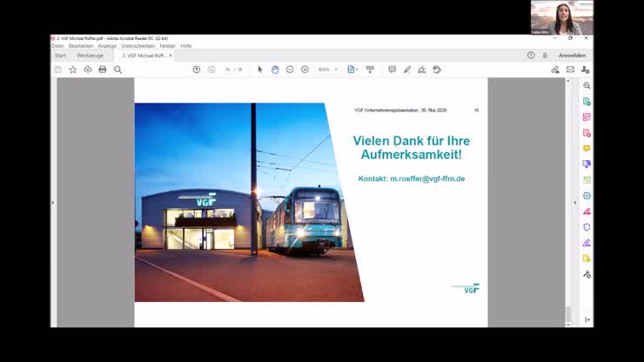The width and height of the screenshot is (644, 362).
Task: Select the highlight pen tool
Action: 406,70
